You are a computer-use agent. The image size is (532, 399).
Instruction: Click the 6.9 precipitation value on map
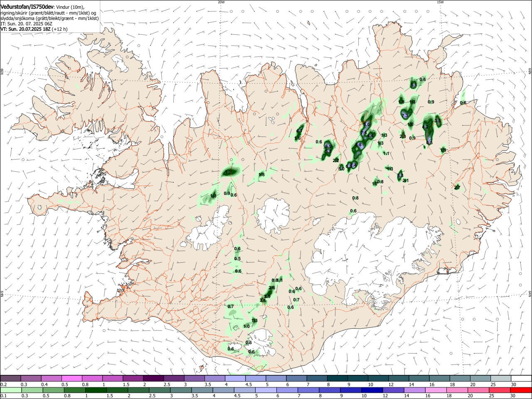pyautogui.click(x=328, y=146)
